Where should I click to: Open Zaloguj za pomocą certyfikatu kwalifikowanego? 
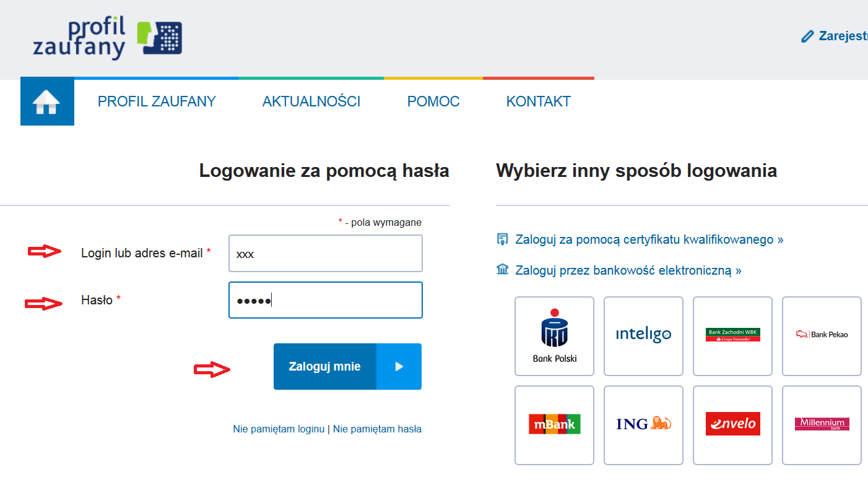[x=649, y=239]
